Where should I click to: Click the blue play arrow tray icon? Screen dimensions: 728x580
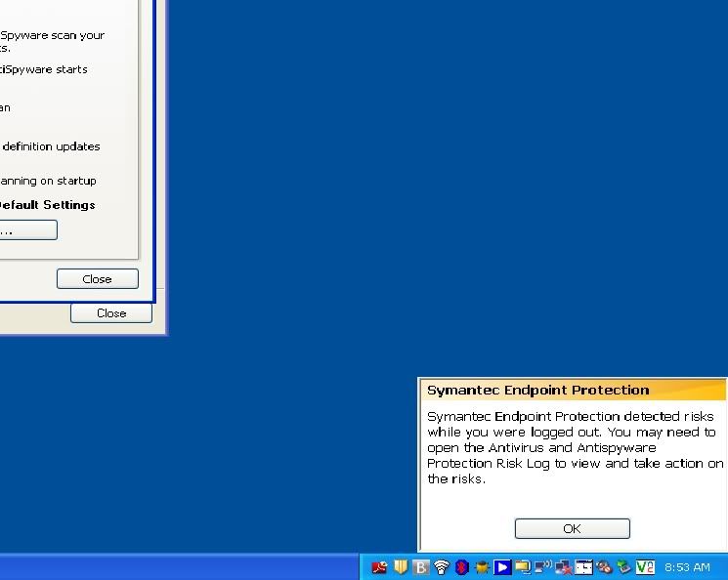pyautogui.click(x=502, y=567)
